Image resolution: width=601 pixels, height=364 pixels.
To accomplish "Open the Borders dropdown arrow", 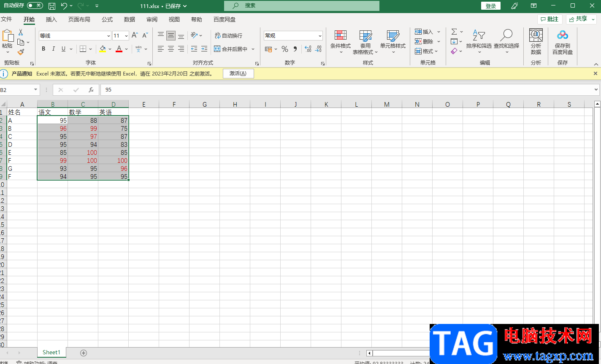I will click(91, 49).
